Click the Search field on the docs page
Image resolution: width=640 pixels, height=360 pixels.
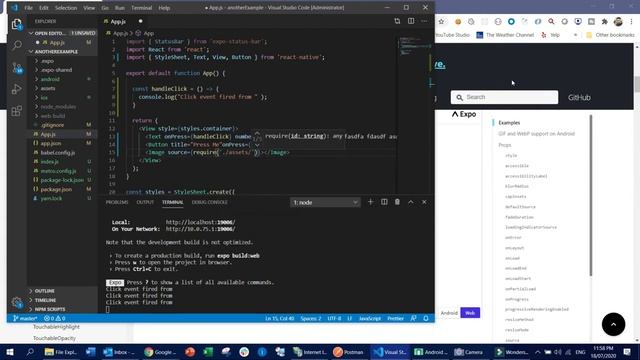pos(504,97)
